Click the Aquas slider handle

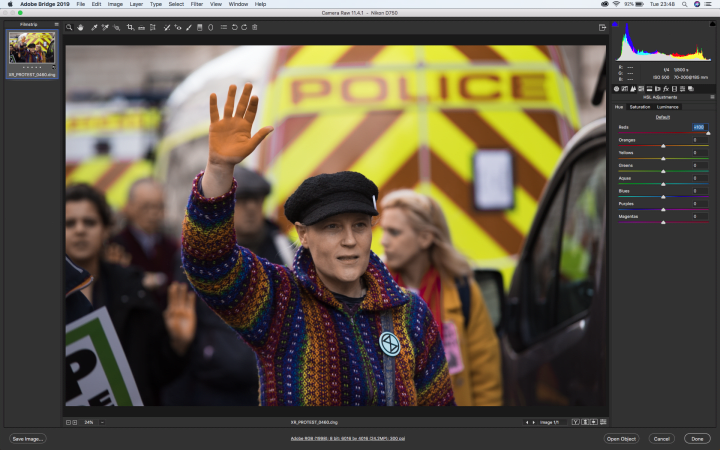(663, 184)
